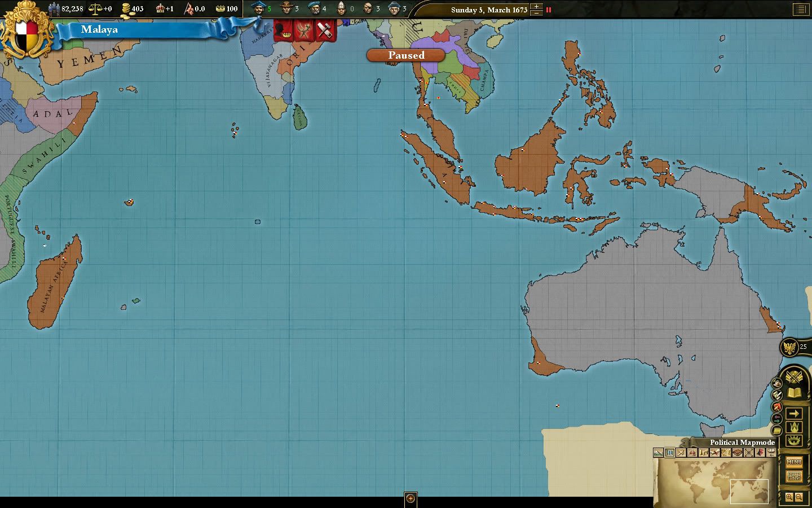The width and height of the screenshot is (812, 508).
Task: Zoom out with the magnifier minus
Action: pyautogui.click(x=799, y=497)
